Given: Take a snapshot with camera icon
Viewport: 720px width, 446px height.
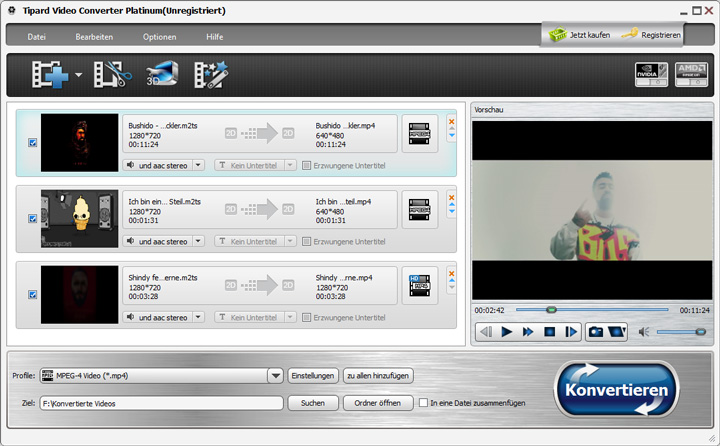Looking at the screenshot, I should click(x=596, y=331).
